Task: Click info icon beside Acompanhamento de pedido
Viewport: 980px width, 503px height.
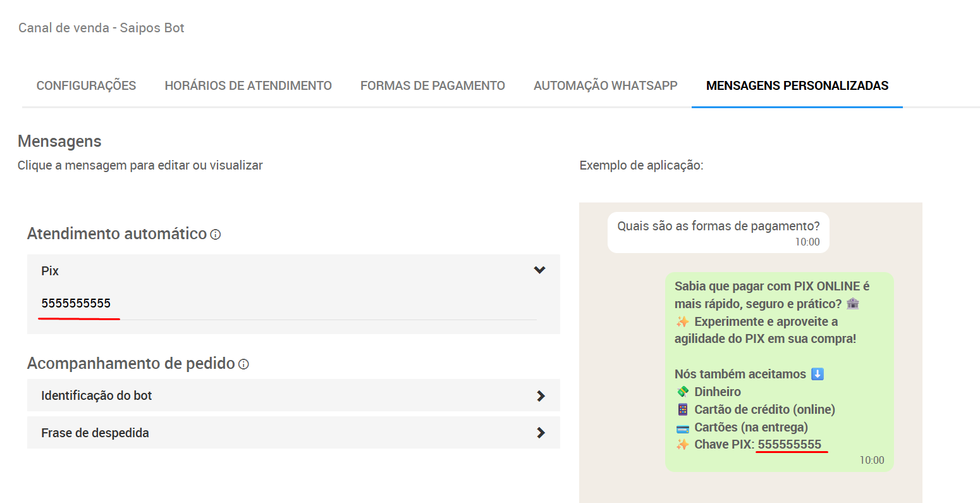Action: pyautogui.click(x=243, y=364)
